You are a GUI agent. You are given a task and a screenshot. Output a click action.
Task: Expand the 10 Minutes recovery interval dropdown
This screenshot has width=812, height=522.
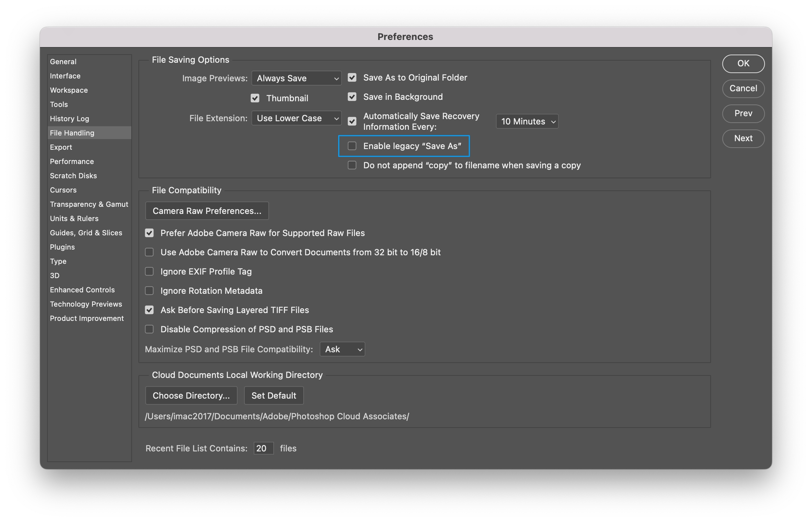pos(527,122)
